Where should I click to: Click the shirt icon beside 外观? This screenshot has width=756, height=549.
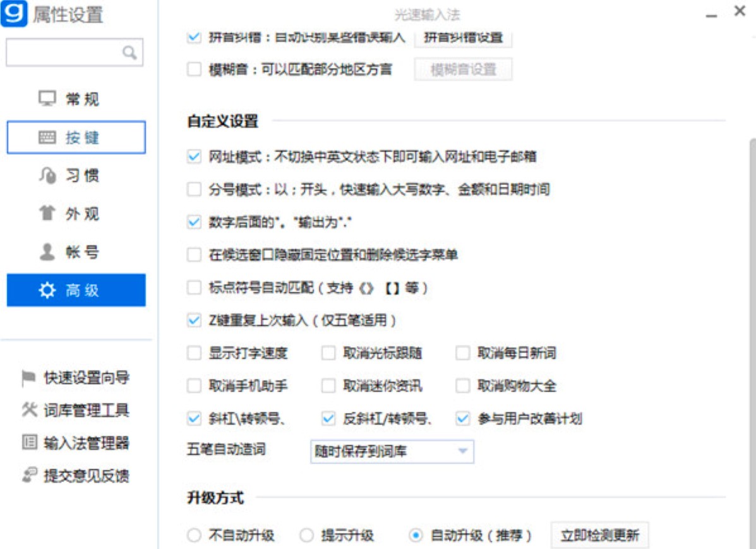point(47,213)
